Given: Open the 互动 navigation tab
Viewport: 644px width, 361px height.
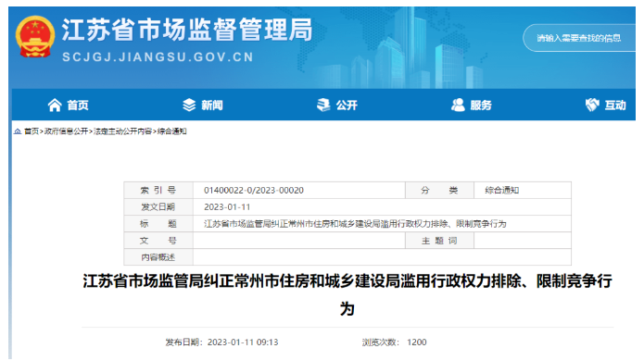Looking at the screenshot, I should [606, 106].
